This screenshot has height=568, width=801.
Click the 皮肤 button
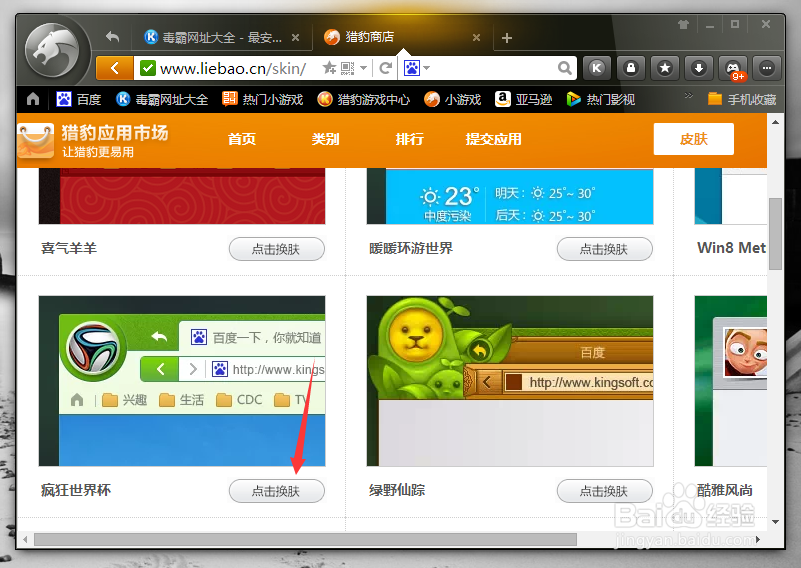click(x=694, y=139)
